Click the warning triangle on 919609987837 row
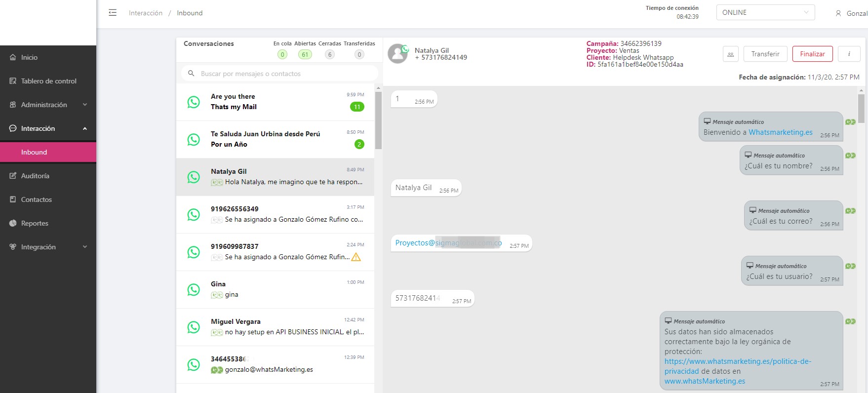This screenshot has height=393, width=868. click(356, 257)
